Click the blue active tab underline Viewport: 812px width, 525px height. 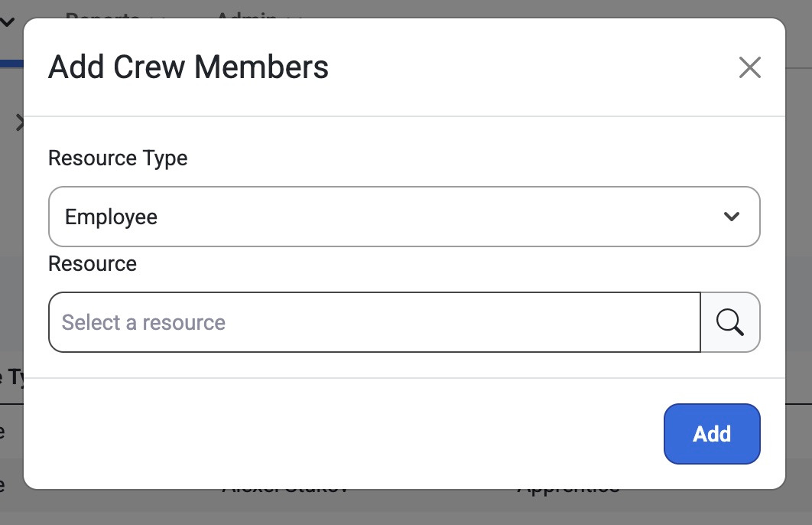pyautogui.click(x=11, y=64)
